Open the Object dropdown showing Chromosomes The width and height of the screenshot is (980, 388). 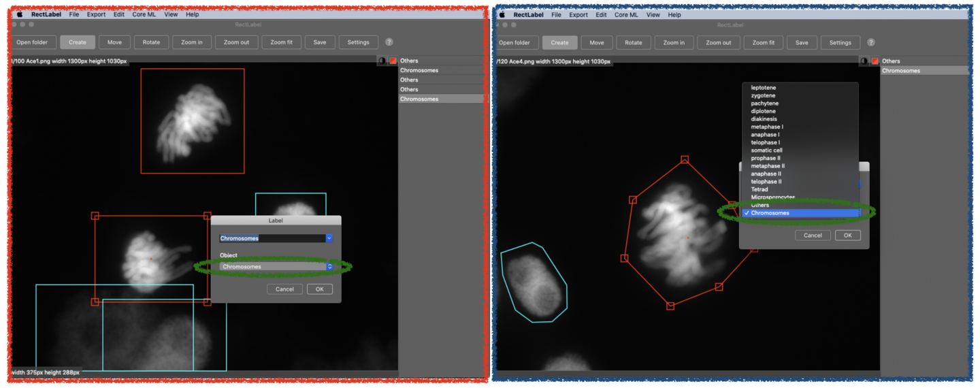point(276,267)
